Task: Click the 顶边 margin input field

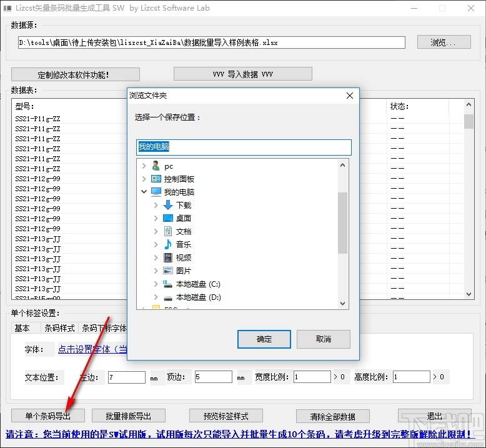Action: (x=214, y=377)
